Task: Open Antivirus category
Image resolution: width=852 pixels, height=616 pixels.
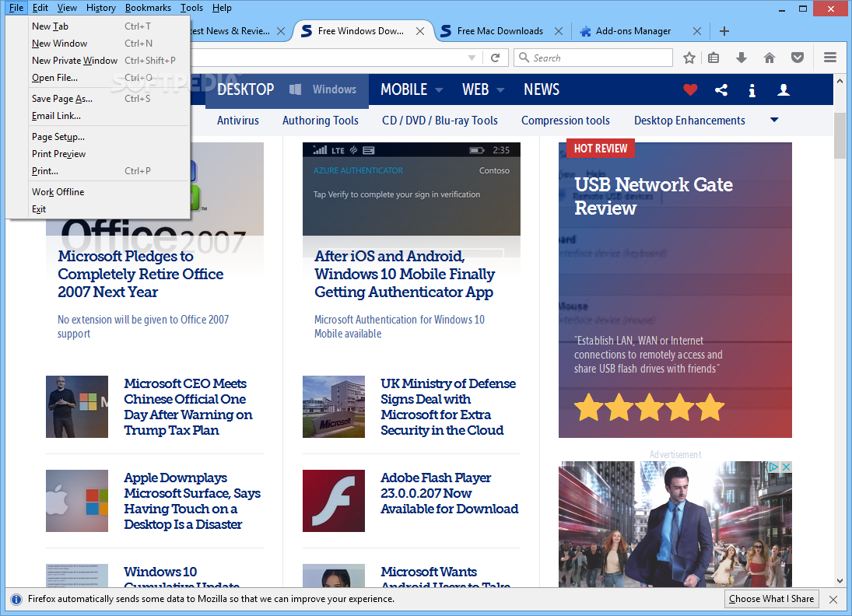Action: pyautogui.click(x=238, y=121)
